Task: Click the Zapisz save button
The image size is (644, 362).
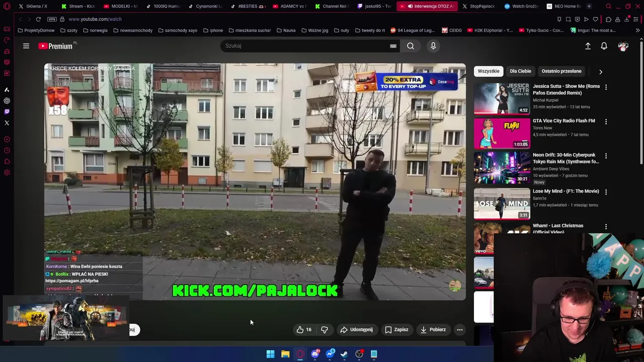Action: pyautogui.click(x=396, y=330)
